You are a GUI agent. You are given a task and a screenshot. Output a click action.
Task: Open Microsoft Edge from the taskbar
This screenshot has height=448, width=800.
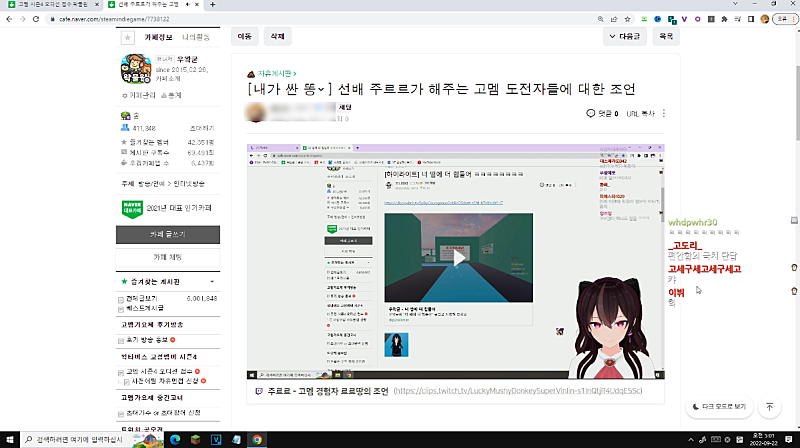172,439
